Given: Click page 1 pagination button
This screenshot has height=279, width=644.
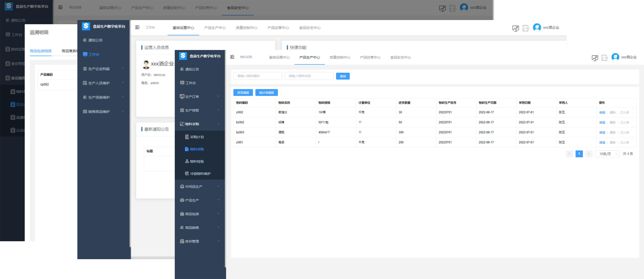Looking at the screenshot, I should click(579, 154).
